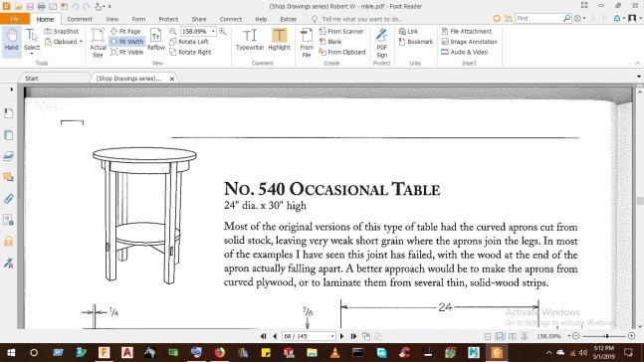Toggle Fit Visible view

tap(127, 52)
